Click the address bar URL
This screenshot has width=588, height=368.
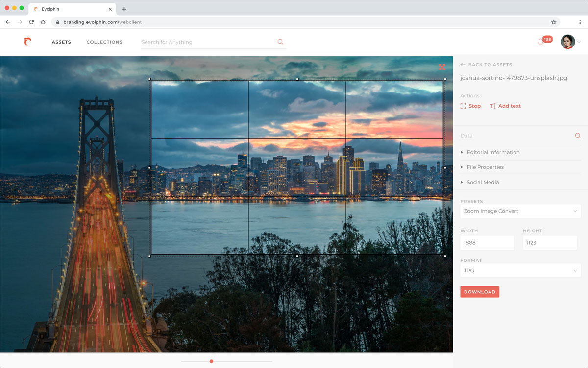click(102, 22)
